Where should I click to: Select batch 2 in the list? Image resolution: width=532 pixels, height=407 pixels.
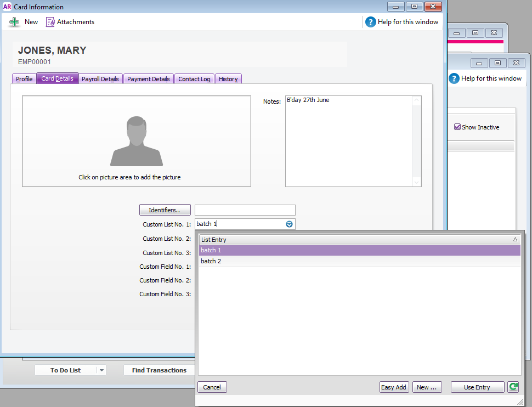(211, 262)
